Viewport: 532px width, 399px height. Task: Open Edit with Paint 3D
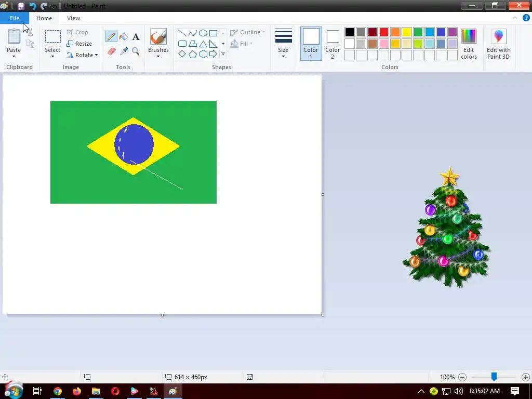pyautogui.click(x=498, y=44)
